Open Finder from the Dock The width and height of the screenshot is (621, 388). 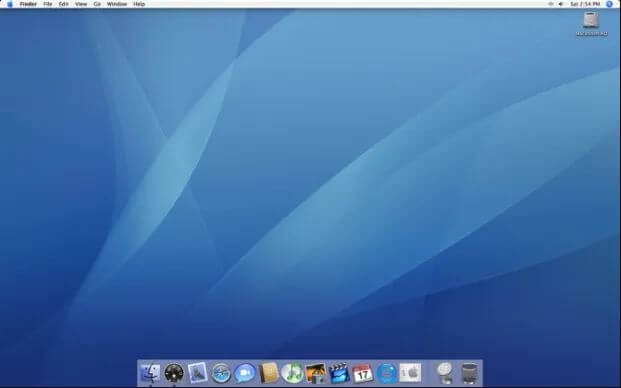pyautogui.click(x=150, y=373)
